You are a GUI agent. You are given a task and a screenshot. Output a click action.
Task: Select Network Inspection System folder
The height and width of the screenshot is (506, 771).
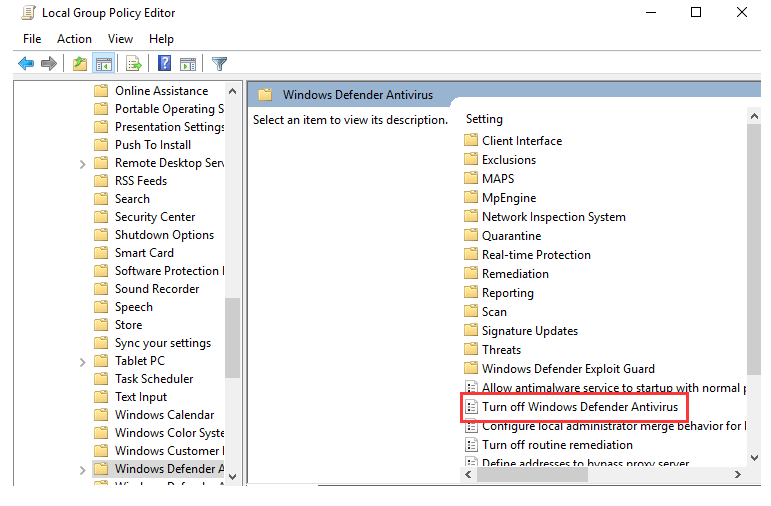pos(554,217)
